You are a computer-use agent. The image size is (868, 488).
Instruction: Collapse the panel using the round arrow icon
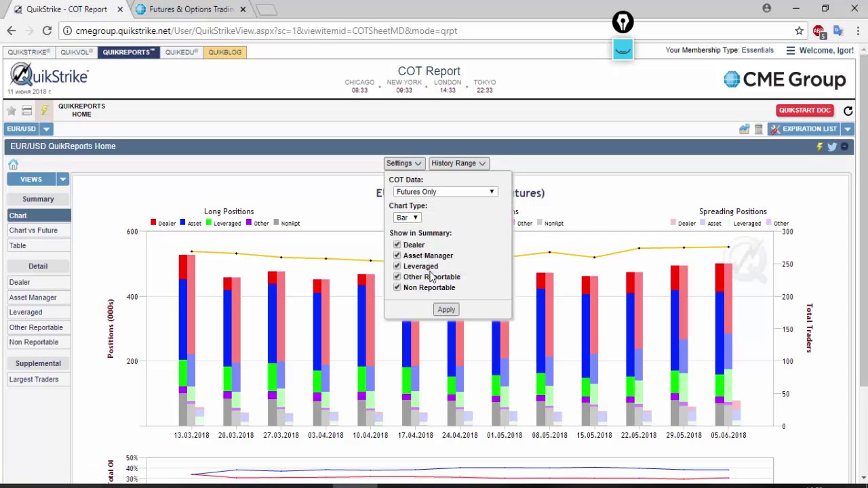pos(845,146)
